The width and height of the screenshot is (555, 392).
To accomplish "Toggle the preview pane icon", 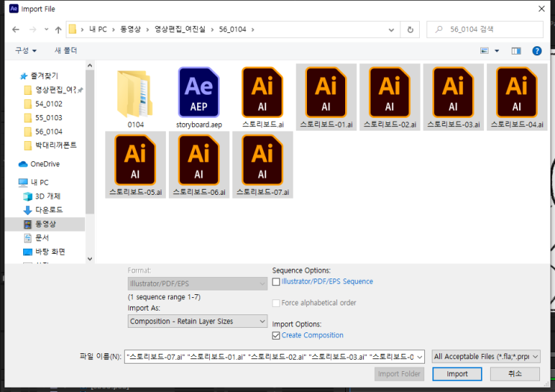I will (516, 51).
